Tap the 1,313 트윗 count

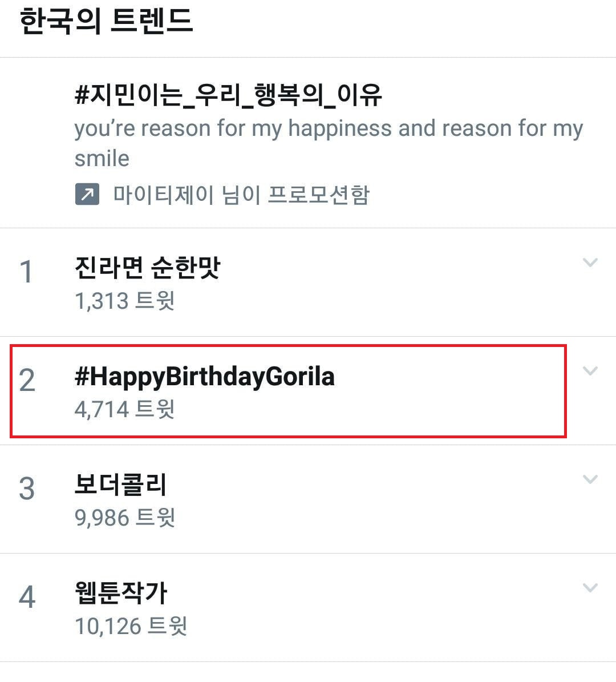pyautogui.click(x=124, y=301)
